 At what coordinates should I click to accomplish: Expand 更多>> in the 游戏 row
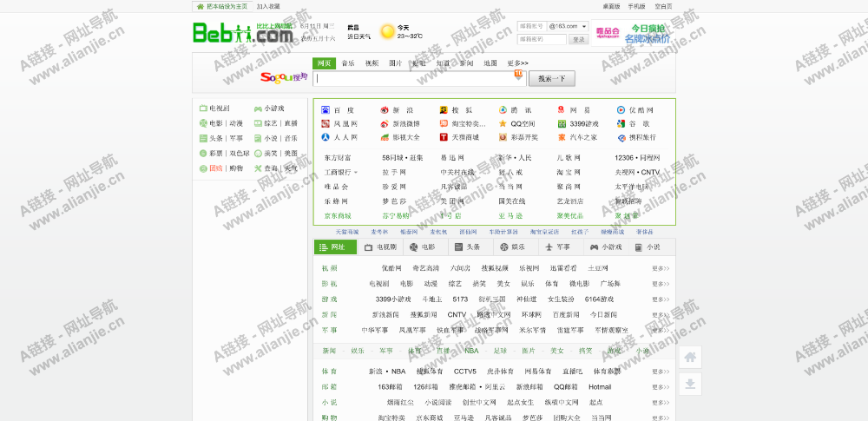tap(661, 299)
